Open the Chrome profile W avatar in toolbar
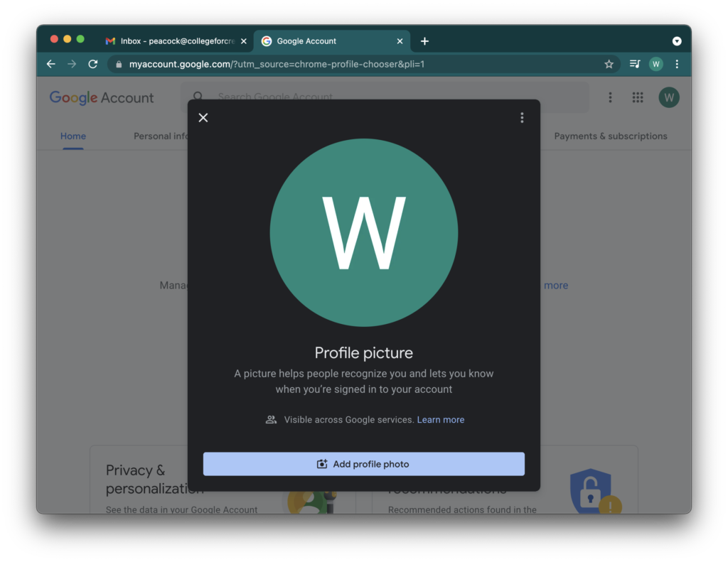 655,64
